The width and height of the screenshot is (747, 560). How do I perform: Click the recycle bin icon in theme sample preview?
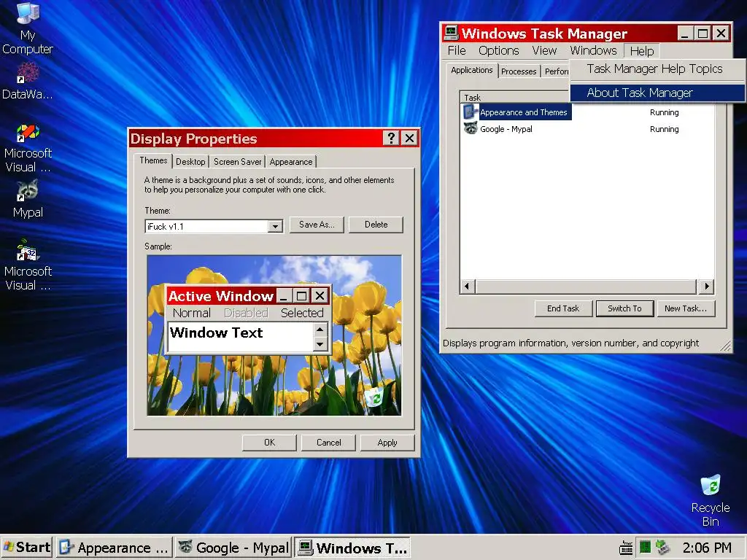tap(376, 396)
